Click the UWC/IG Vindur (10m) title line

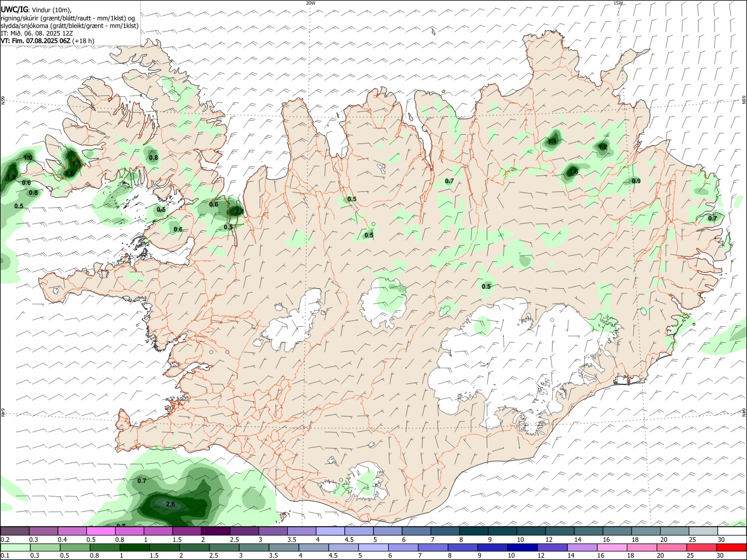tap(36, 9)
